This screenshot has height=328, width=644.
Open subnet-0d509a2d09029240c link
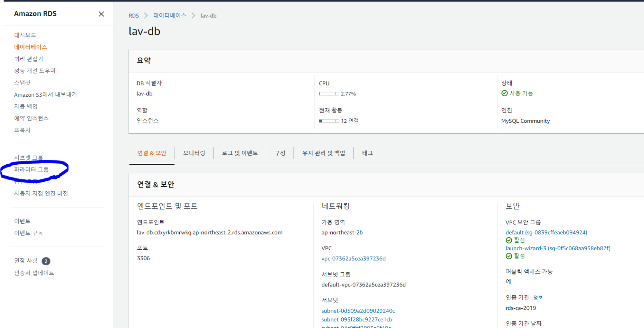[358, 311]
